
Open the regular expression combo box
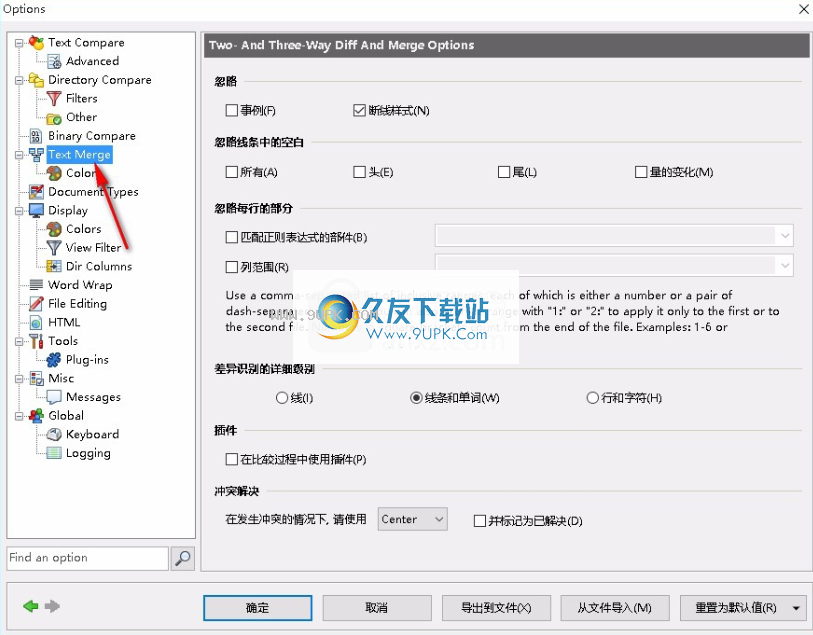(x=614, y=236)
